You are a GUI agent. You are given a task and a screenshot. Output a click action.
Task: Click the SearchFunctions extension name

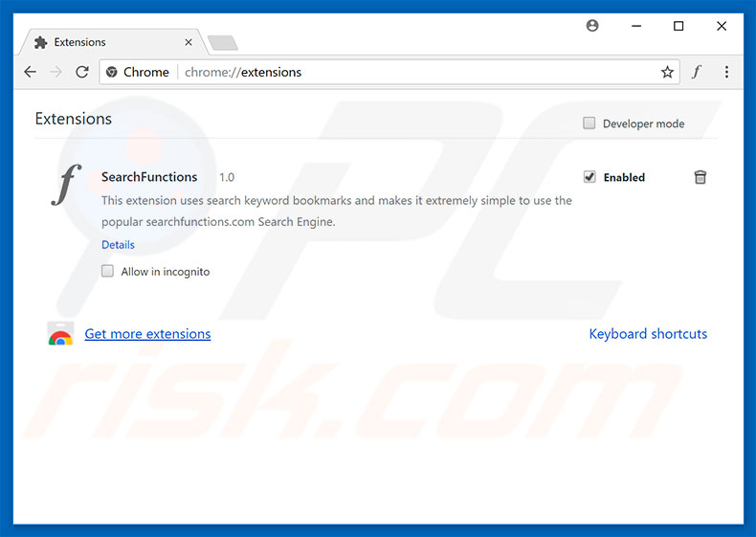pos(149,177)
